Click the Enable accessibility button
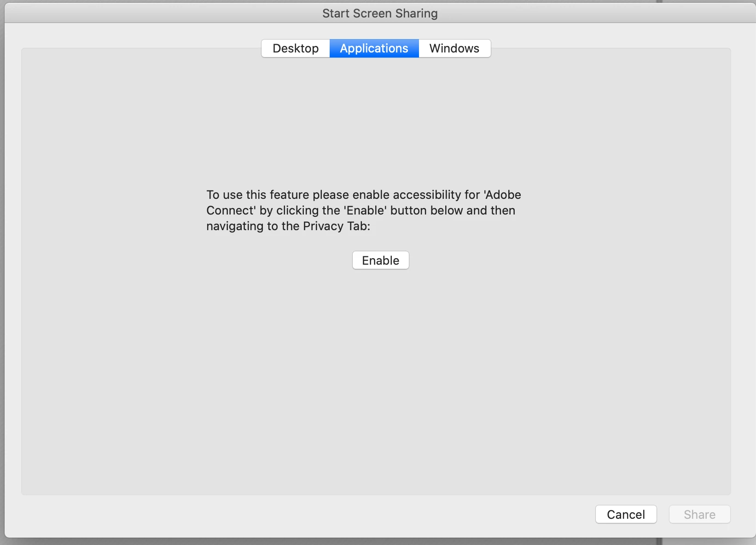756x545 pixels. pyautogui.click(x=381, y=260)
